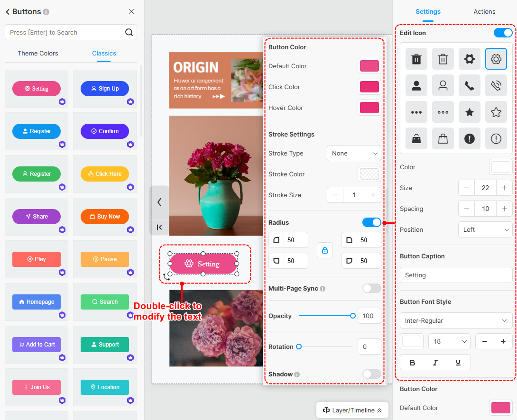The width and height of the screenshot is (517, 420).
Task: Open the Stroke Type dropdown
Action: [x=354, y=153]
